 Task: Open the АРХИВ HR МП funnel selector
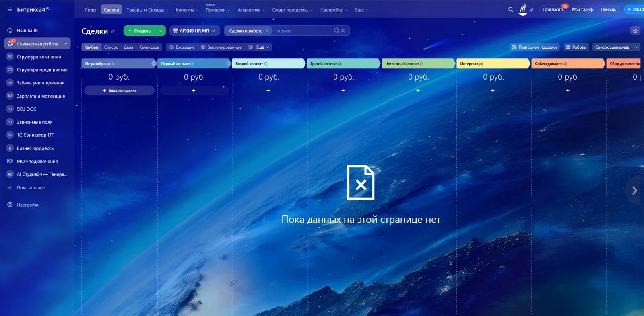[x=194, y=31]
